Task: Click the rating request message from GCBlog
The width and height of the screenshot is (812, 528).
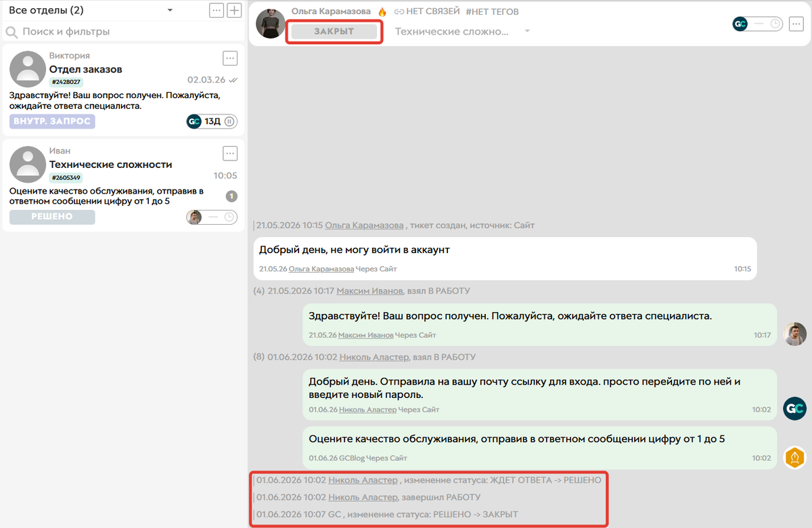Action: click(x=540, y=447)
